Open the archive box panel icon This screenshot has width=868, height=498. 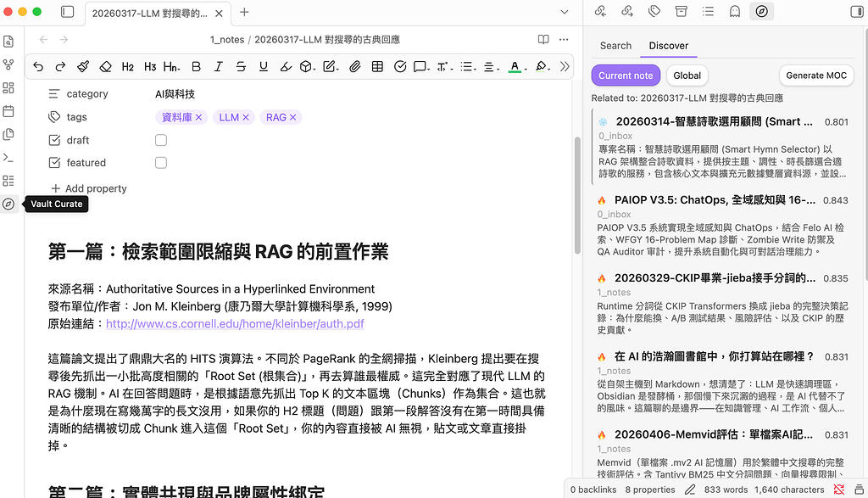pyautogui.click(x=681, y=11)
